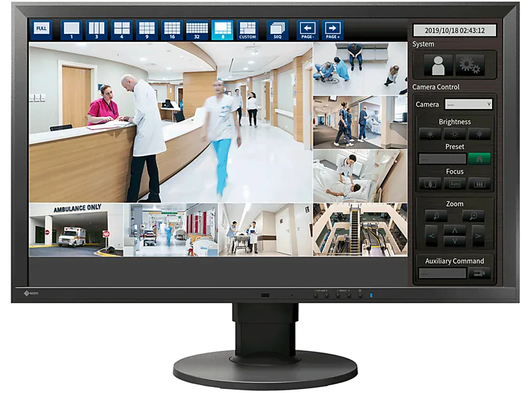Pan camera right with the arrow
The image size is (532, 393).
pos(478,235)
